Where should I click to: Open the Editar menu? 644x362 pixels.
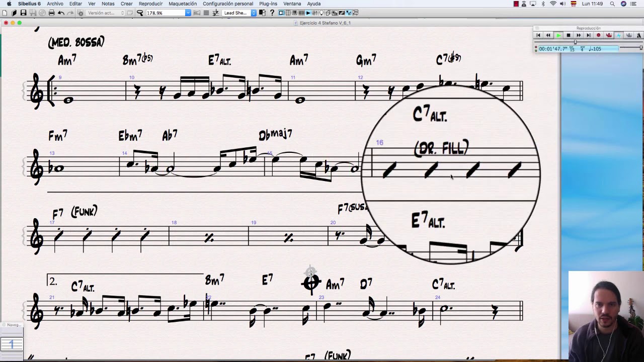(x=75, y=4)
